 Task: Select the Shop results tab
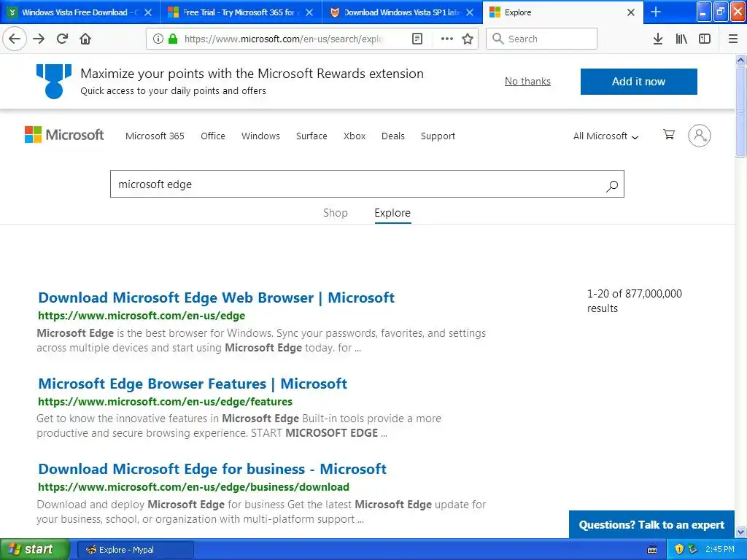pyautogui.click(x=336, y=213)
